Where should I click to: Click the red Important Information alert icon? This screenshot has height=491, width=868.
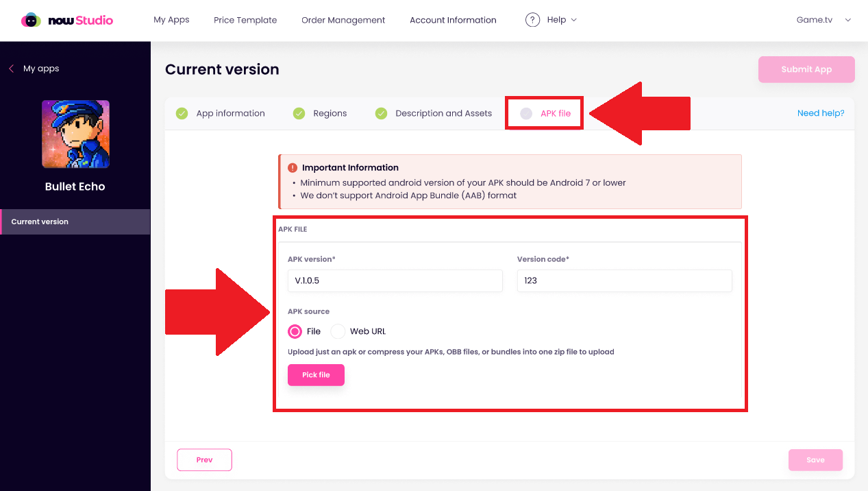coord(293,167)
